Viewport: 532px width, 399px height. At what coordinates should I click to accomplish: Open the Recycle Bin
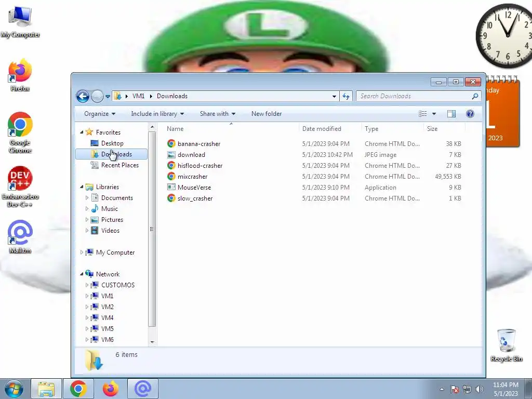(x=506, y=345)
